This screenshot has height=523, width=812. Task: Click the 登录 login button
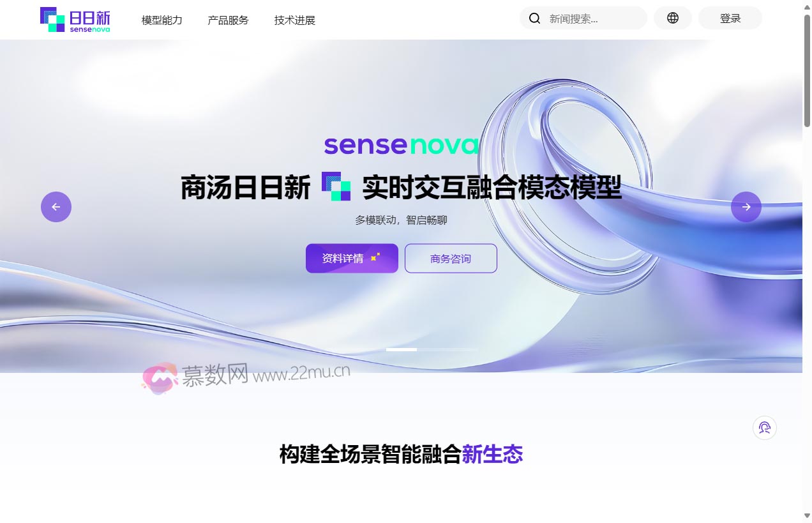tap(730, 18)
